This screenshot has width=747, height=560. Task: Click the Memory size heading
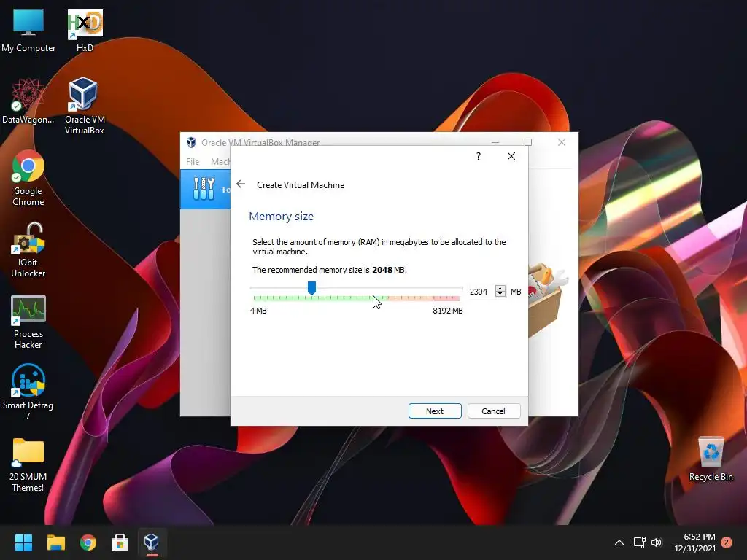coord(281,216)
